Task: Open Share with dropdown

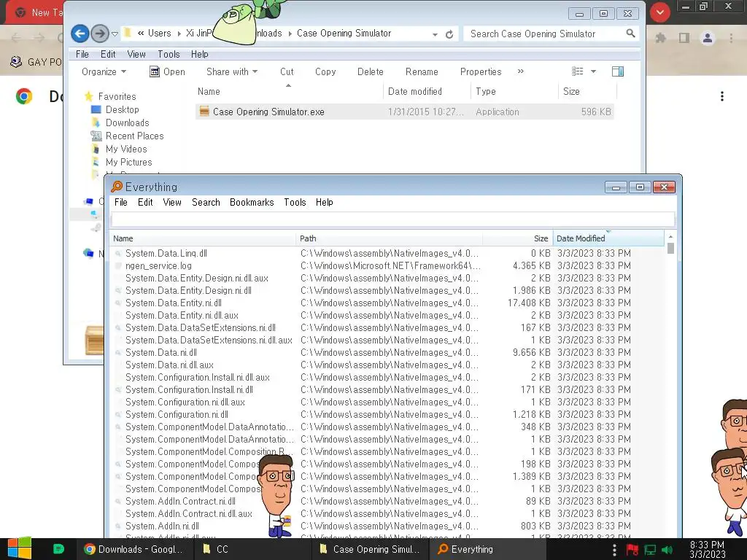Action: 232,71
